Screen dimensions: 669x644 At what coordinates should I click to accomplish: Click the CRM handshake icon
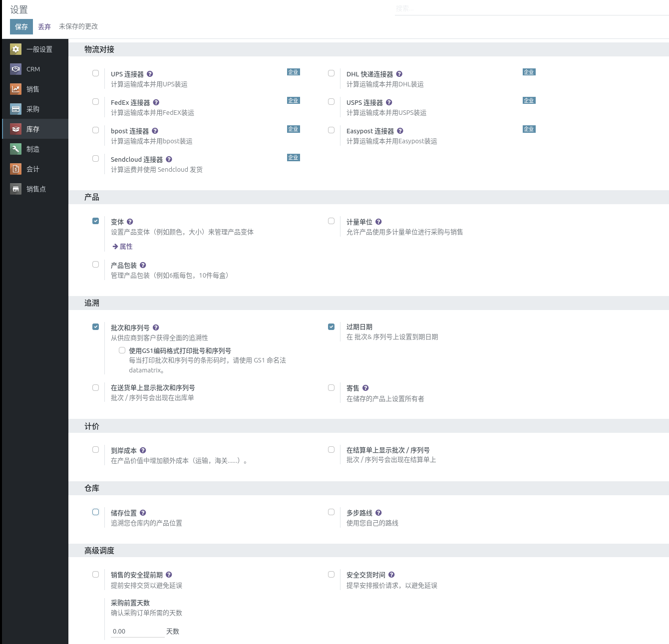16,69
